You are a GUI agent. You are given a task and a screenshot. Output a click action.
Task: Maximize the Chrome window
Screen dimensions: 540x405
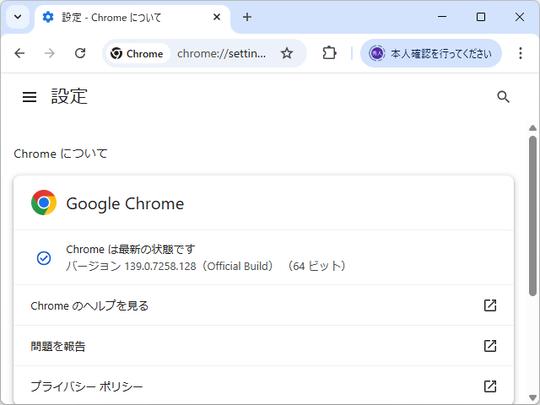pos(481,17)
